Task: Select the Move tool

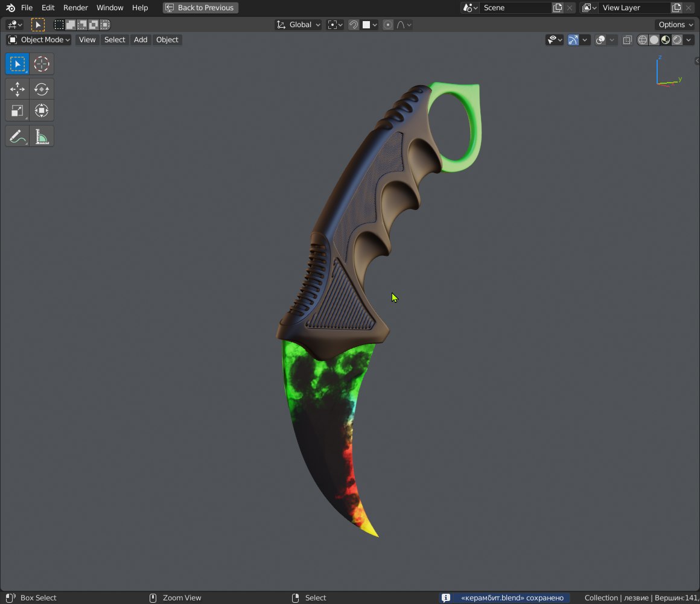Action: [17, 89]
